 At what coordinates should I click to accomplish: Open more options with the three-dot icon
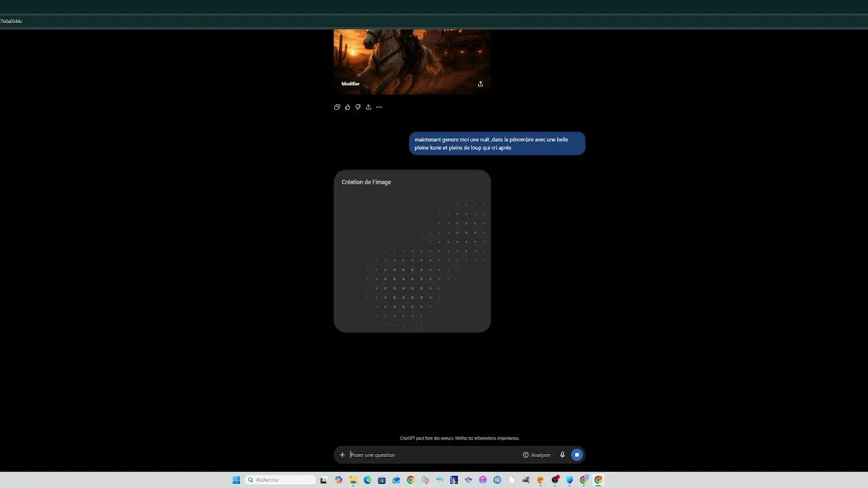[x=379, y=107]
